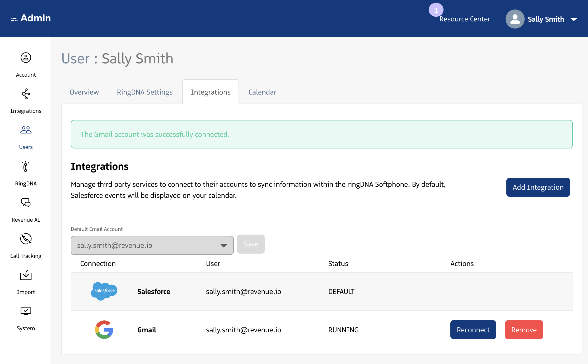Click the Revenue AI chat icon

tap(26, 203)
